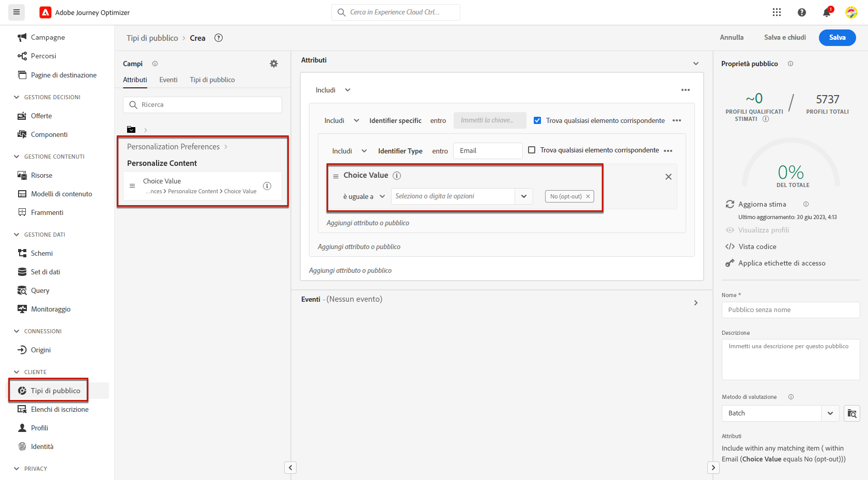Click the Ricerca fields search box

click(x=203, y=105)
